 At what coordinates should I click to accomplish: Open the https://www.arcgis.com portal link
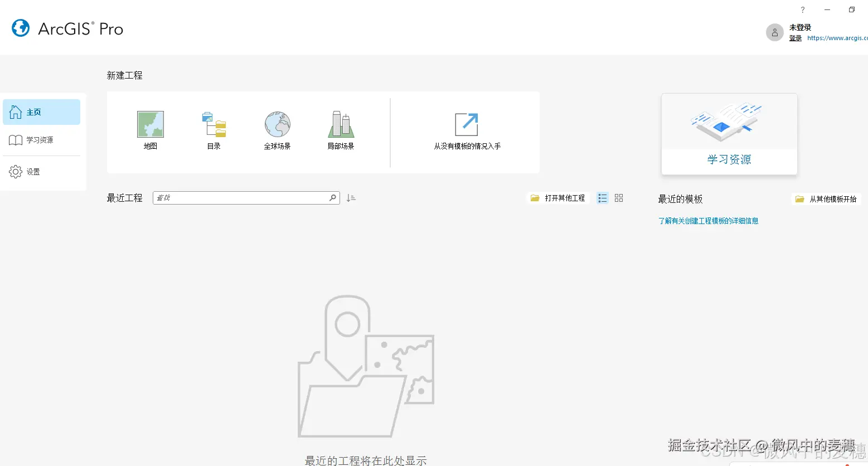[x=837, y=38]
